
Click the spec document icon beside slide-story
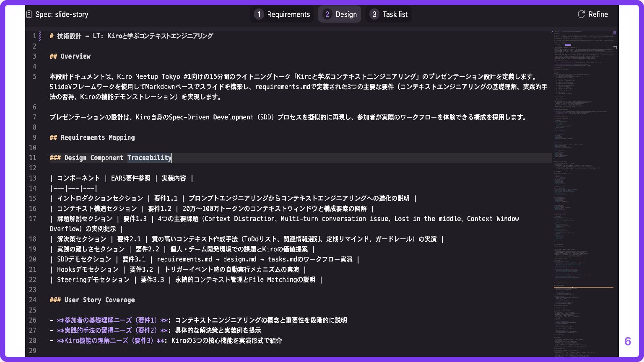[x=29, y=14]
